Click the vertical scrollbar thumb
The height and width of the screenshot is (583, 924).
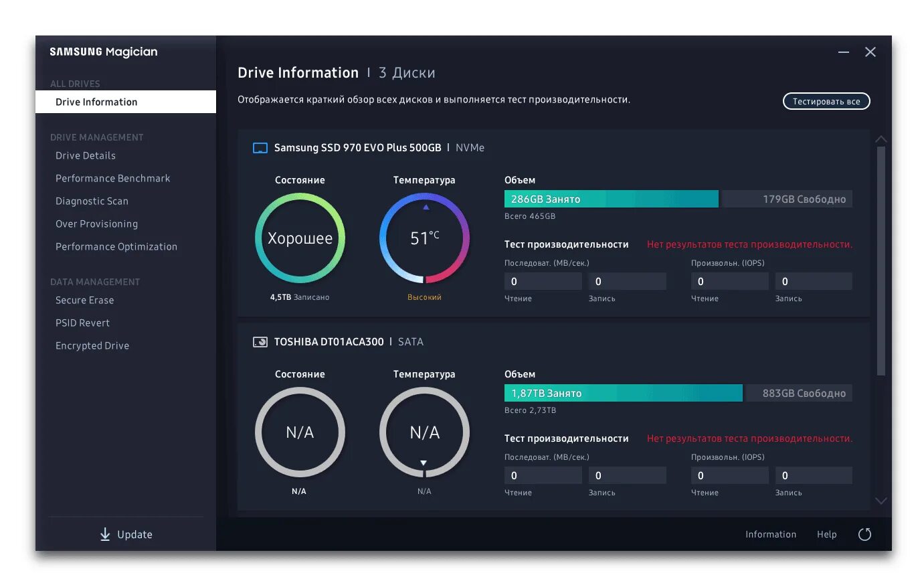(881, 261)
